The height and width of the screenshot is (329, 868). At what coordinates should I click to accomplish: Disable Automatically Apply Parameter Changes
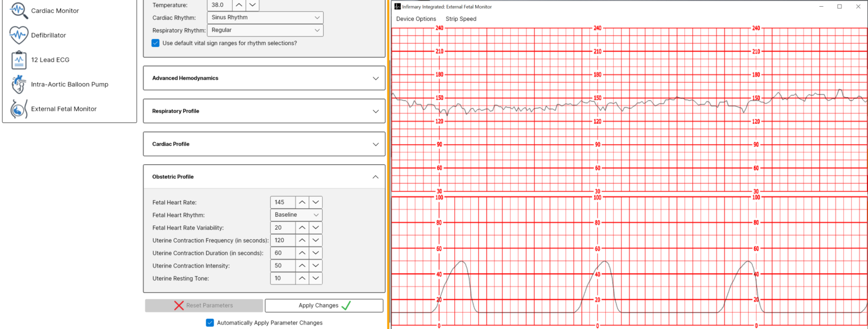210,322
